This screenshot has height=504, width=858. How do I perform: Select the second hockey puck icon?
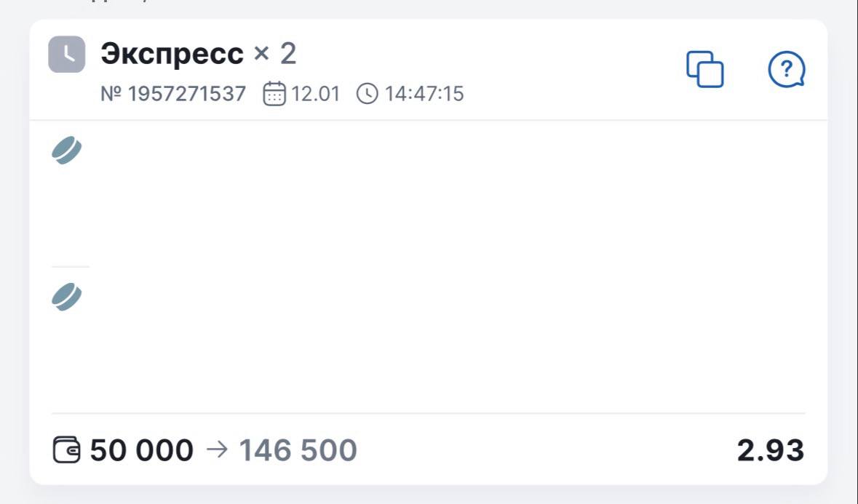pos(66,297)
